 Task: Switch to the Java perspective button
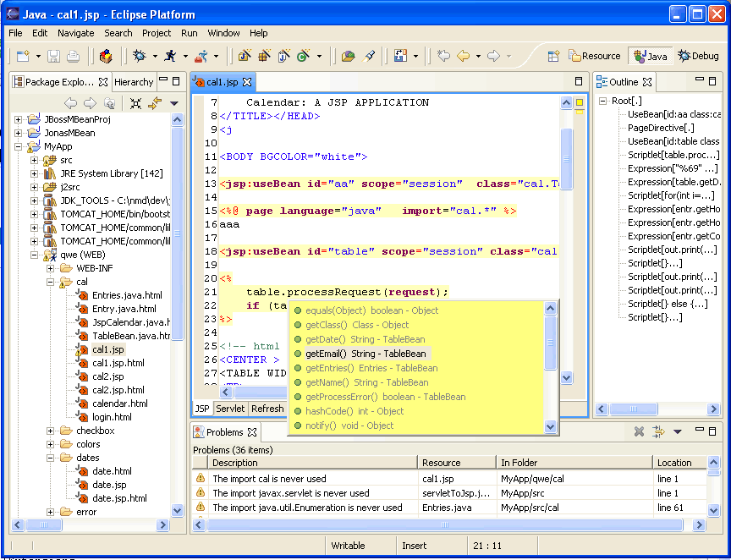[x=651, y=57]
